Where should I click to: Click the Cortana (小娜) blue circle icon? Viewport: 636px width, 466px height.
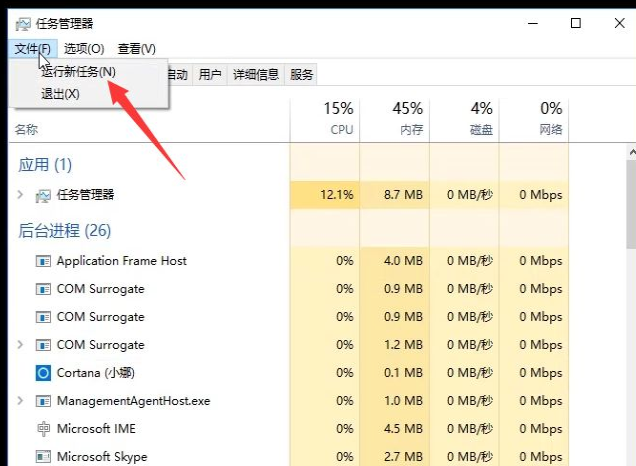(43, 373)
